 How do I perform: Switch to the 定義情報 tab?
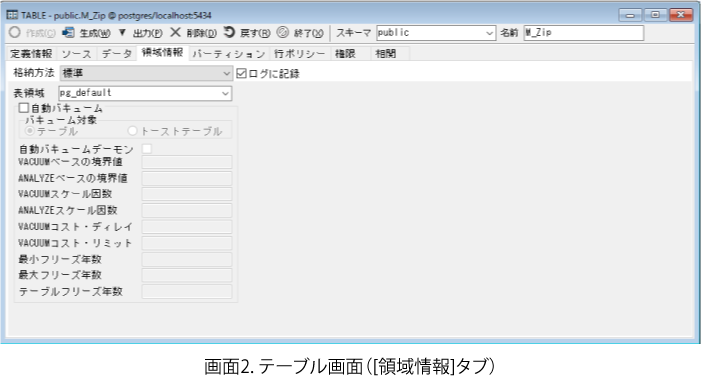[31, 54]
